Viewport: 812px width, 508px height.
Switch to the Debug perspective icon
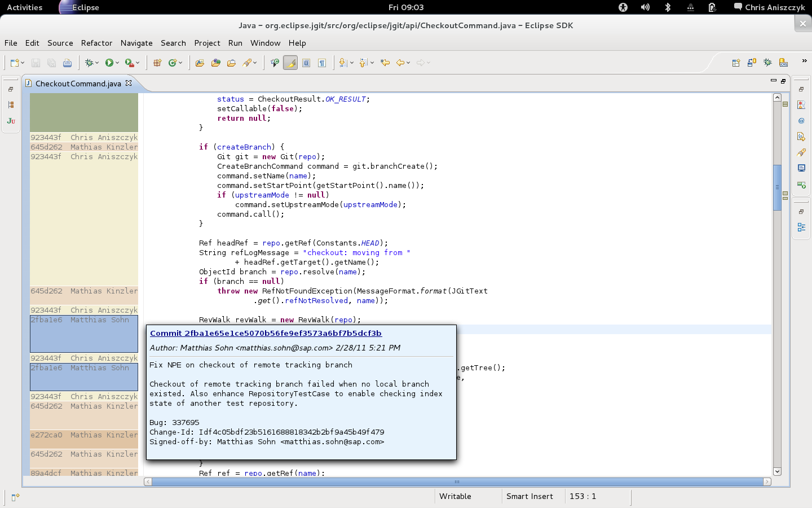coord(767,63)
